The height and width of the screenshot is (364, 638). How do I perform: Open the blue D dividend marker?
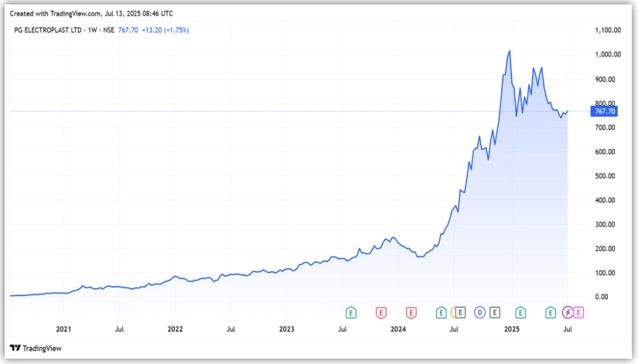[x=480, y=312]
